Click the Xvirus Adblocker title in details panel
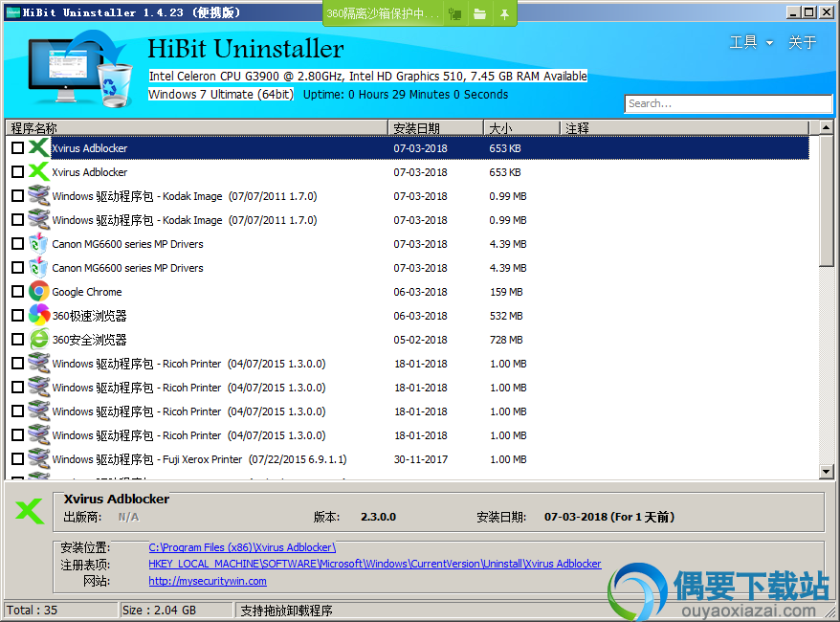 pos(117,499)
